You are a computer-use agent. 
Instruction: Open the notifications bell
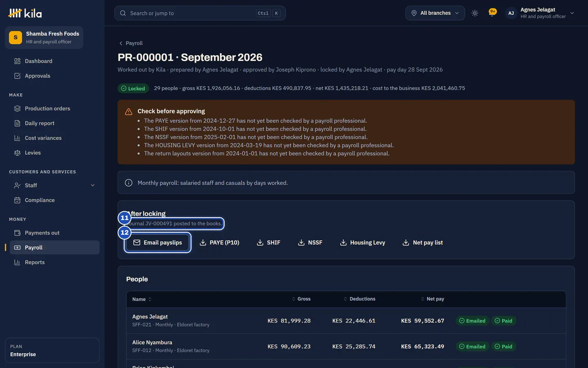[x=492, y=13]
